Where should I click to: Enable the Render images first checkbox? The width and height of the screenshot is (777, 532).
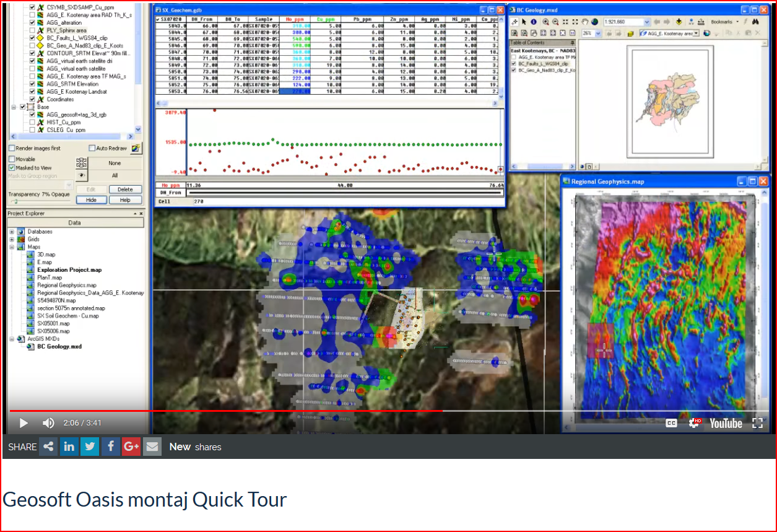pos(12,149)
